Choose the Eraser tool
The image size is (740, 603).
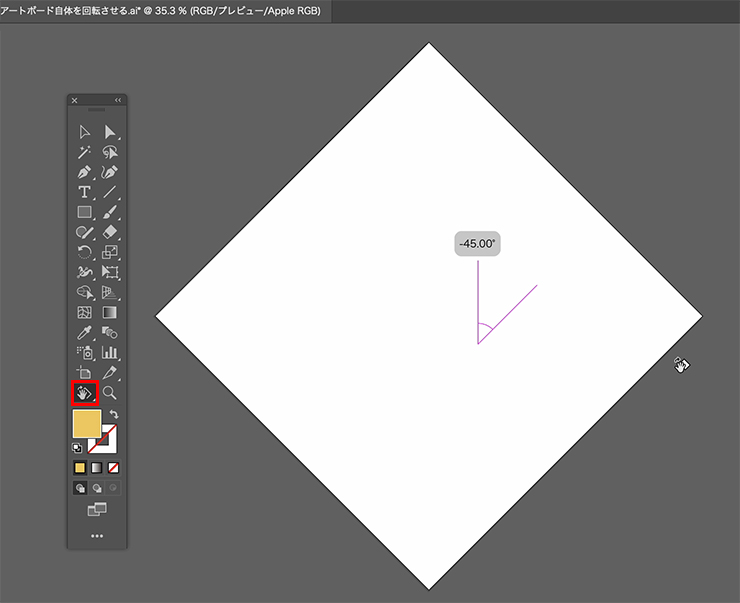point(110,232)
